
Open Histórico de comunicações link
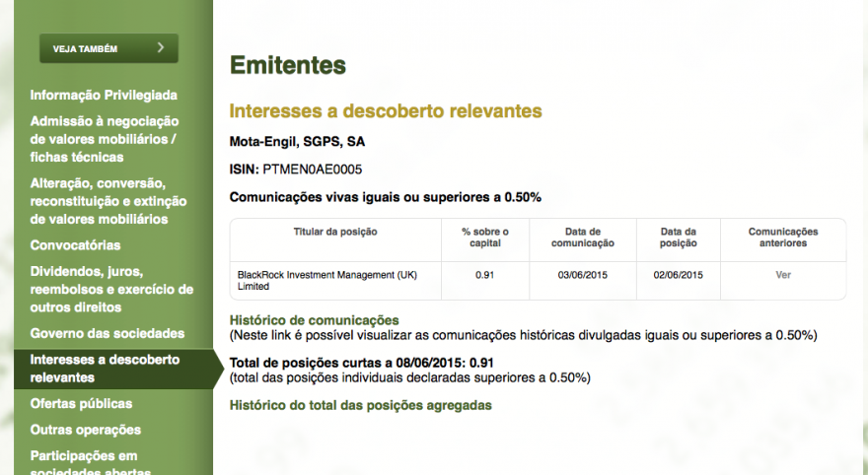(x=314, y=320)
